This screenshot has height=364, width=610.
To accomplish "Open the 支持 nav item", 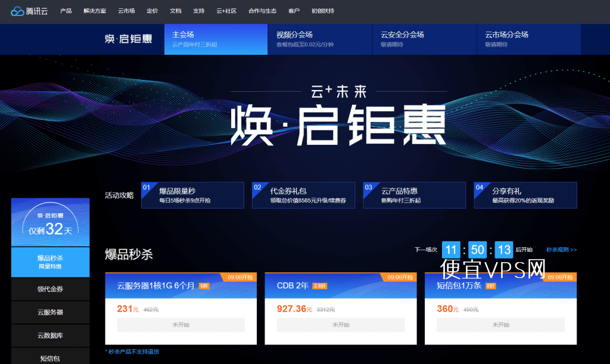I will tap(199, 11).
